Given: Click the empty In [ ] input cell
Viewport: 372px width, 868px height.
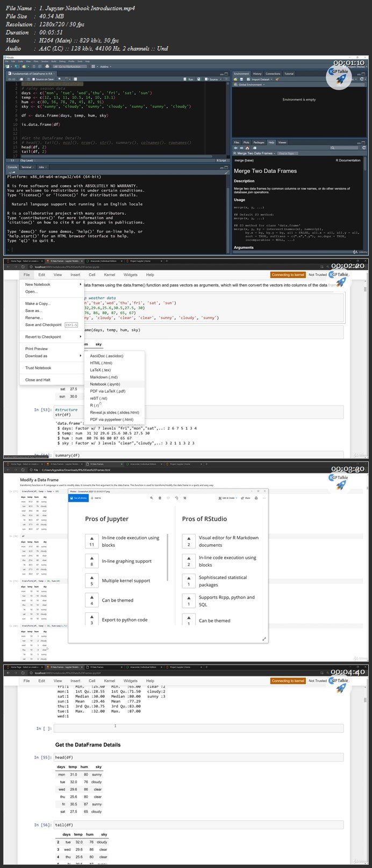Looking at the screenshot, I should pyautogui.click(x=198, y=728).
